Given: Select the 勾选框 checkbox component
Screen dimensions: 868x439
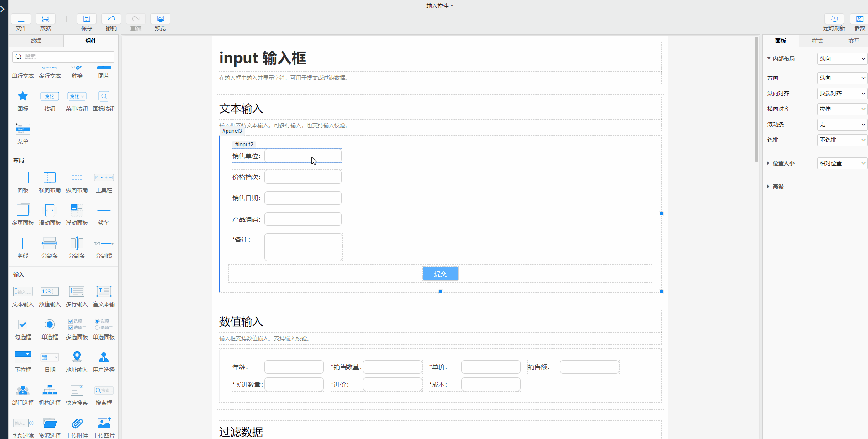Looking at the screenshot, I should (23, 324).
